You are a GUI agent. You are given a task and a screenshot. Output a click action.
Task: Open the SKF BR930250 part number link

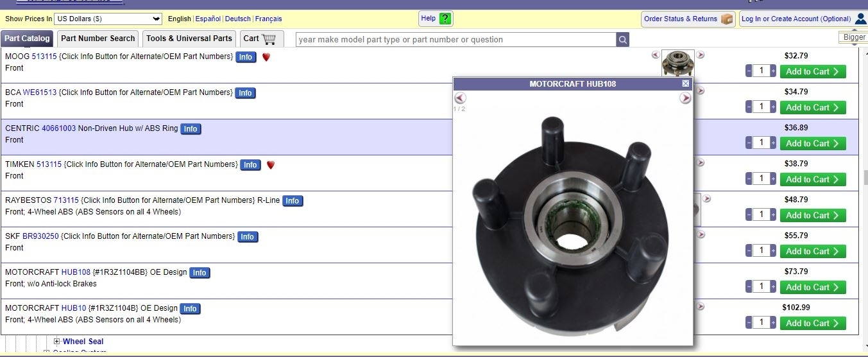(40, 236)
